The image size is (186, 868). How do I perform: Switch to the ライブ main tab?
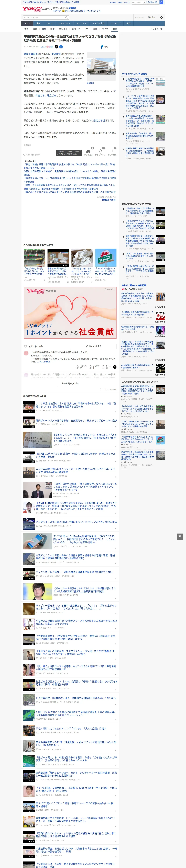point(49,24)
